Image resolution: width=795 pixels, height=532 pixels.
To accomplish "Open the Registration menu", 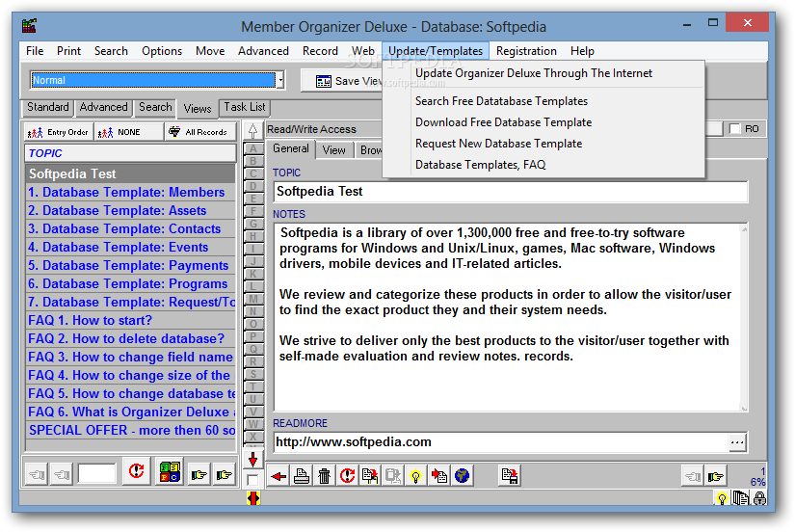I will click(x=526, y=51).
